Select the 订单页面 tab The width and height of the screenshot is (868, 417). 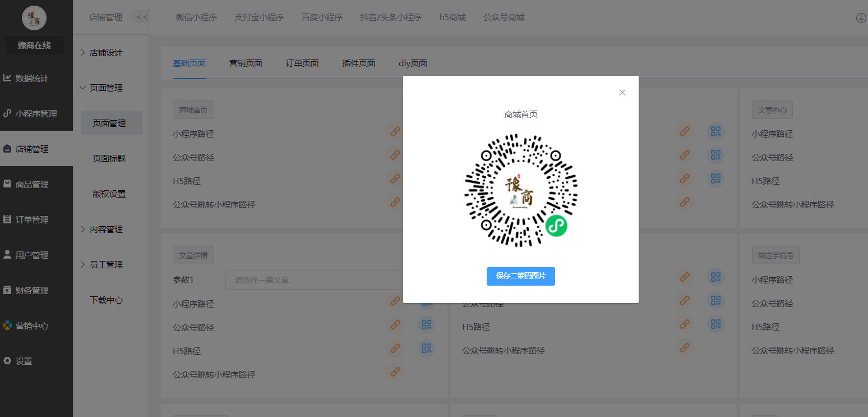(x=302, y=63)
